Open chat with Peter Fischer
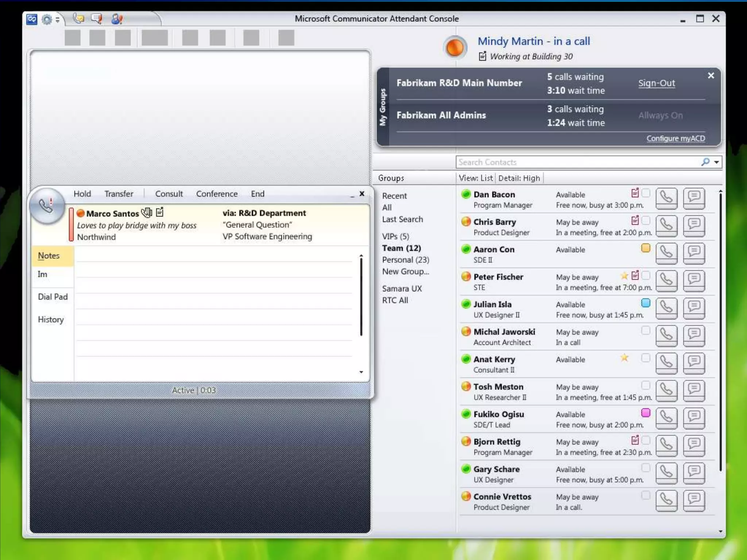The height and width of the screenshot is (560, 747). click(x=694, y=281)
